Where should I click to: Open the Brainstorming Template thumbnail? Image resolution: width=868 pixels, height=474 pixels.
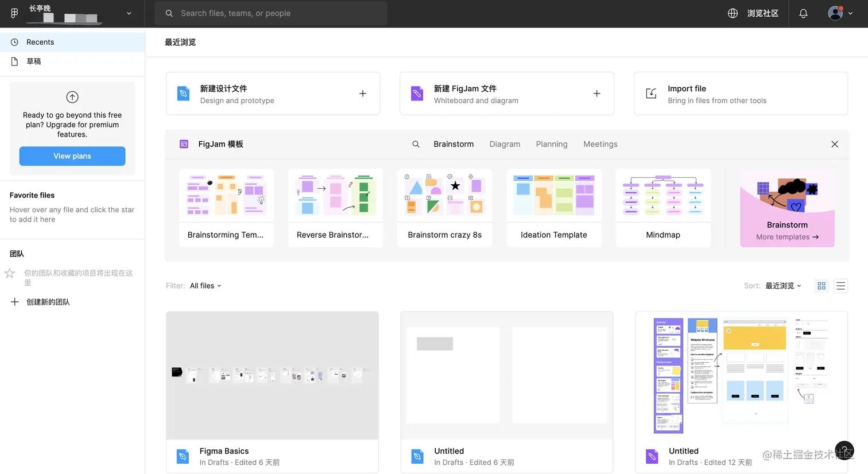[x=226, y=208]
